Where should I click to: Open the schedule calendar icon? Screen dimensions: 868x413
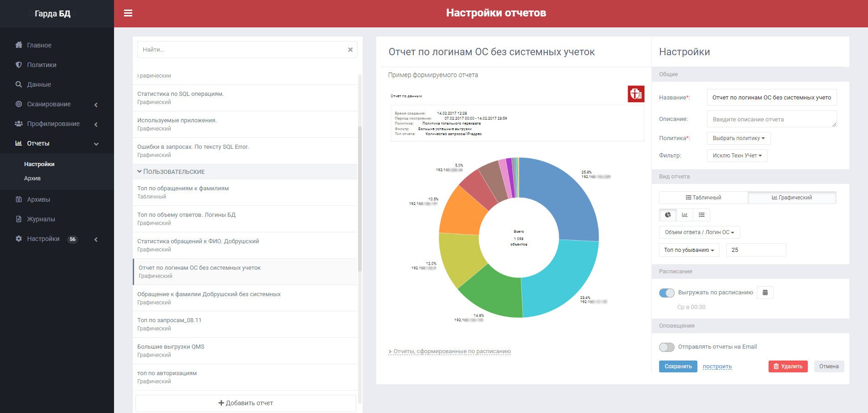tap(765, 293)
